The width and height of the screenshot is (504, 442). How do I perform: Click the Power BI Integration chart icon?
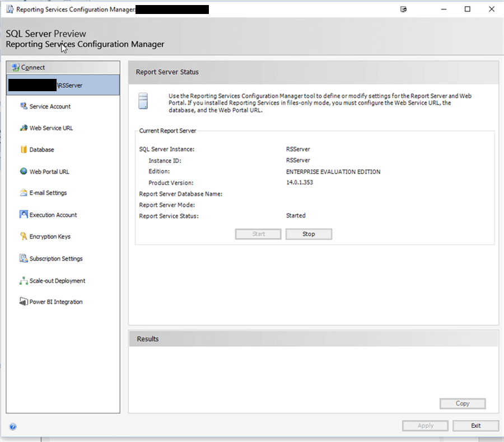pos(24,302)
